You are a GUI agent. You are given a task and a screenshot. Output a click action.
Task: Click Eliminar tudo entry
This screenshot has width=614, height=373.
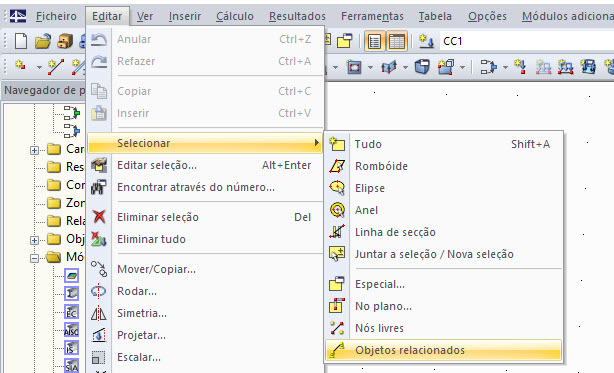click(205, 239)
